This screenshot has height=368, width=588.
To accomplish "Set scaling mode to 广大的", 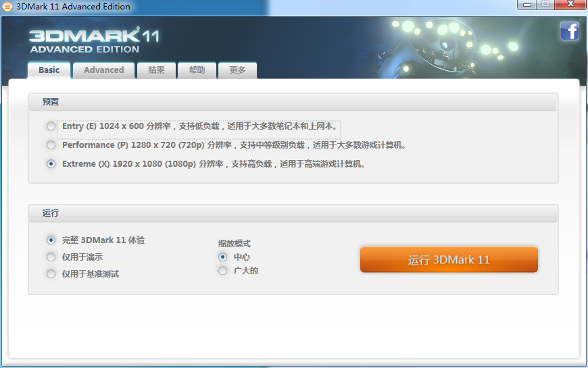I will coord(223,270).
